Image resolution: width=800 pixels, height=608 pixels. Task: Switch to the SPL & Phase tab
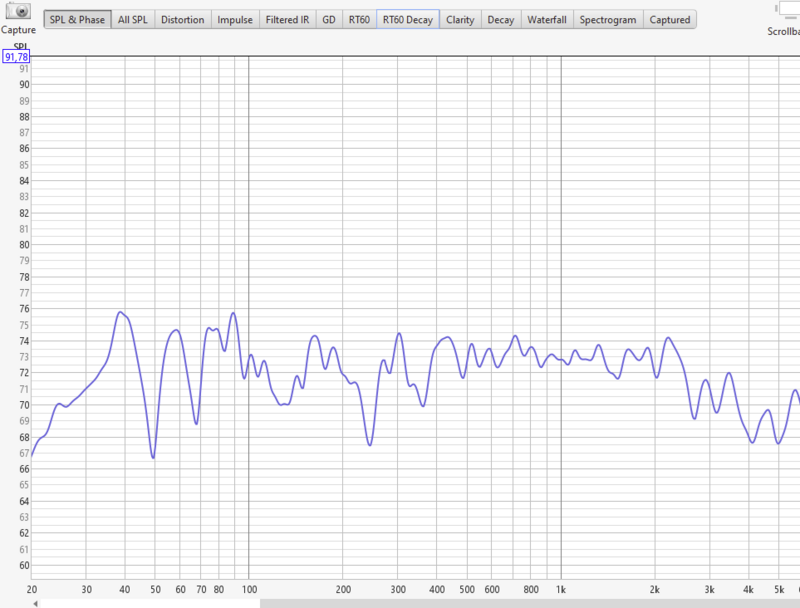pos(77,20)
